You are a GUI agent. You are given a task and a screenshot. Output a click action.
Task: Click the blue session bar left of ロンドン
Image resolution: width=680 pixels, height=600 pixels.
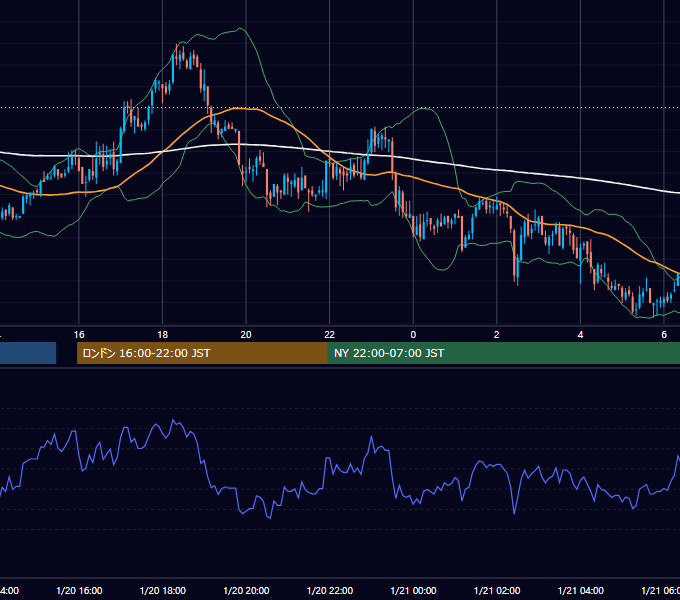click(x=28, y=353)
